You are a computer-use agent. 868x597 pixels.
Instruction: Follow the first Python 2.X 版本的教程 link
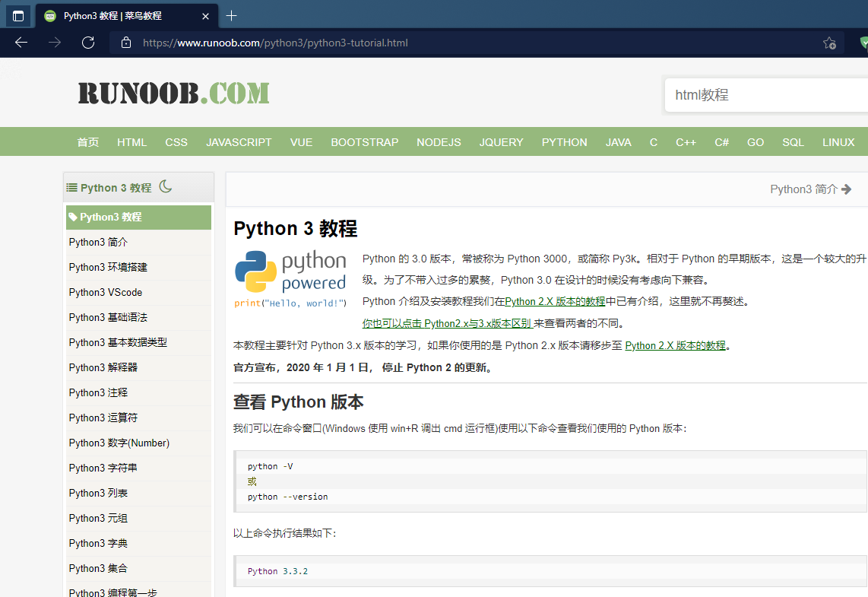pos(555,301)
